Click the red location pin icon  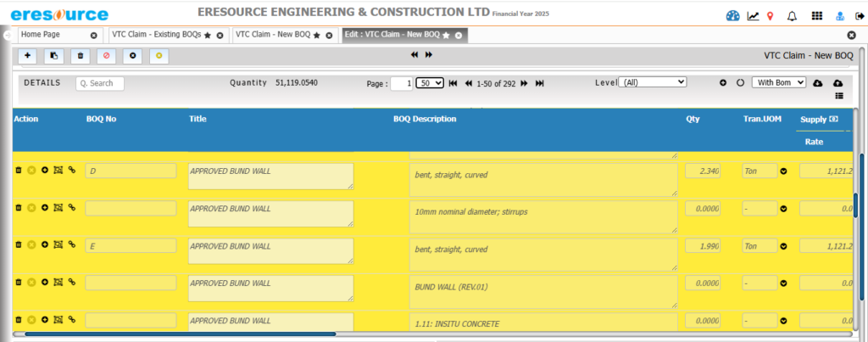770,16
